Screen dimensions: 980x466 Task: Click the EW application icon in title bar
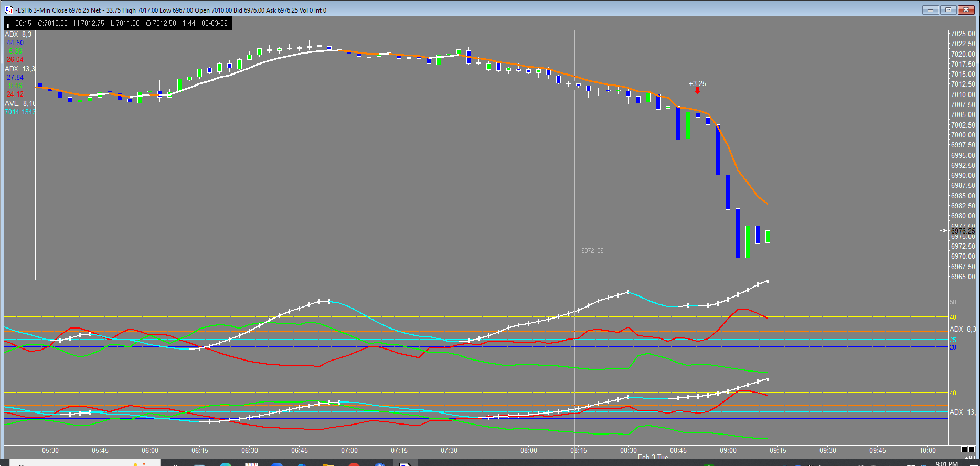[9, 10]
